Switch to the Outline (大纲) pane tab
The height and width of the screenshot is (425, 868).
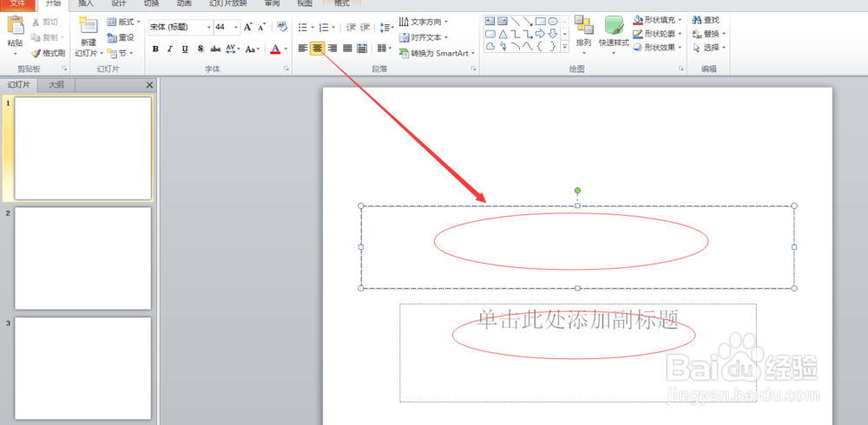tap(56, 85)
